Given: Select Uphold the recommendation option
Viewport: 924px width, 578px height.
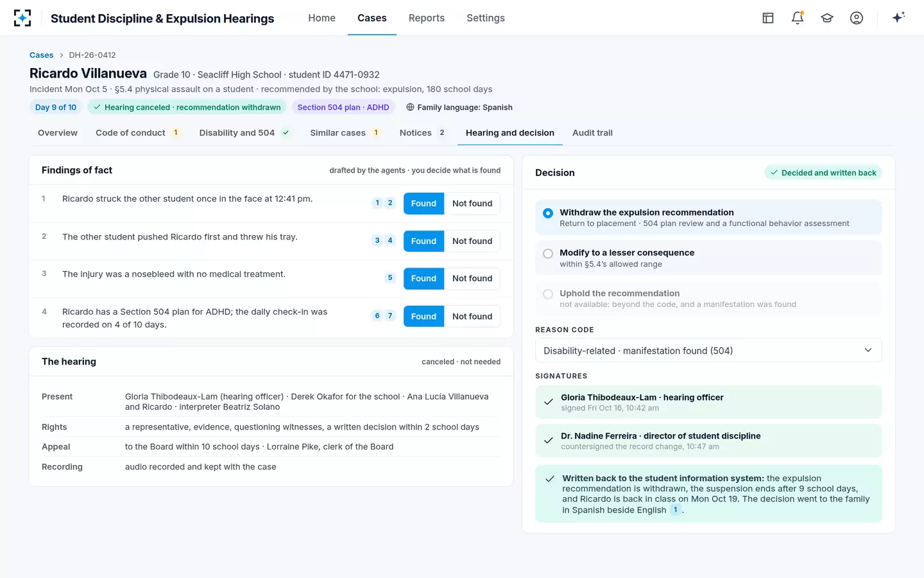Looking at the screenshot, I should [708, 298].
